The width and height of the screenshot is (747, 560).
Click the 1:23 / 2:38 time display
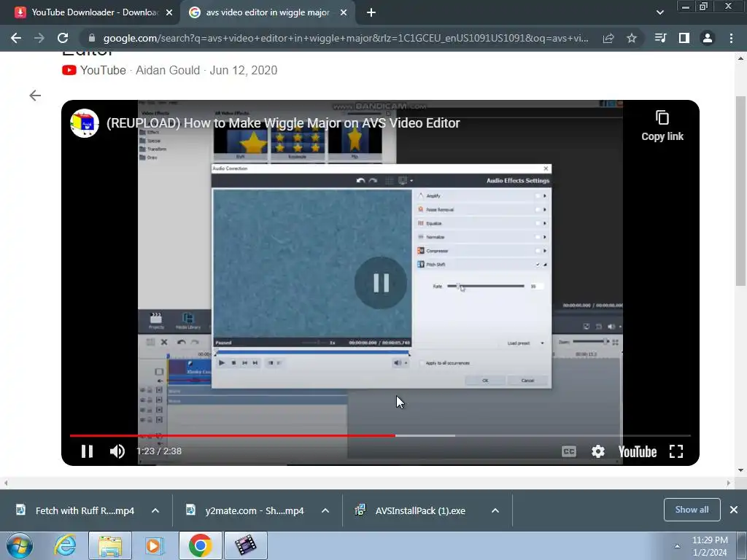click(159, 451)
